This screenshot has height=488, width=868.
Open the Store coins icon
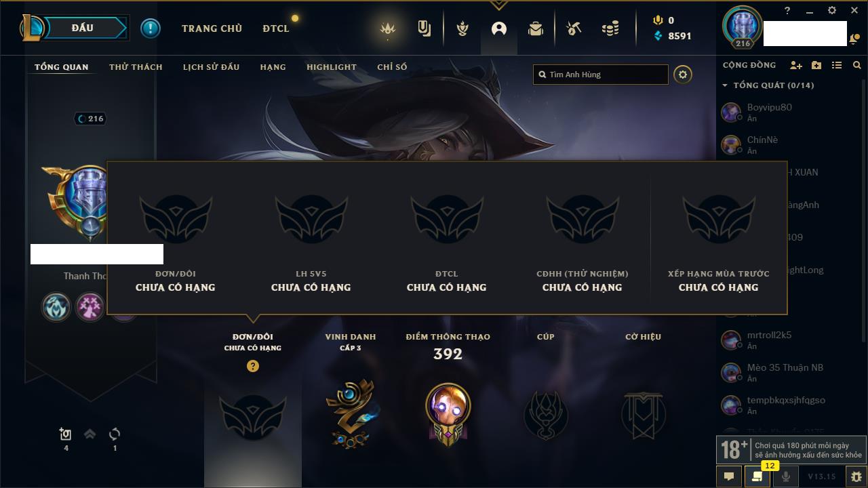(x=610, y=28)
